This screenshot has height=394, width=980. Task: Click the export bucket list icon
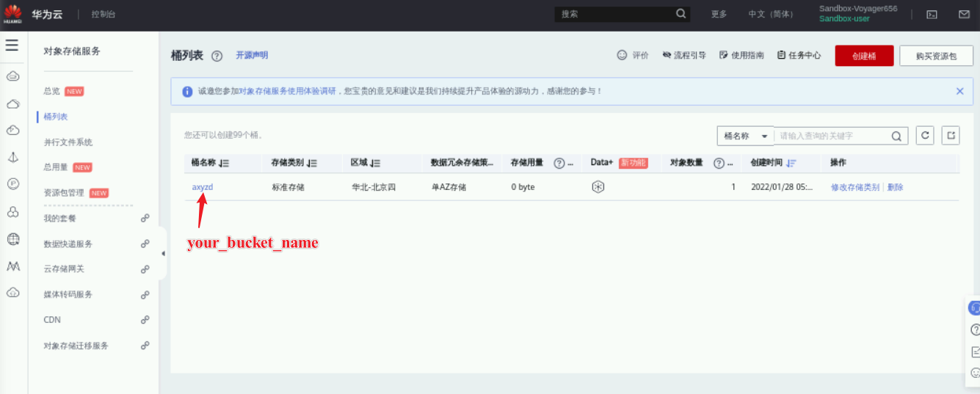[x=951, y=135]
